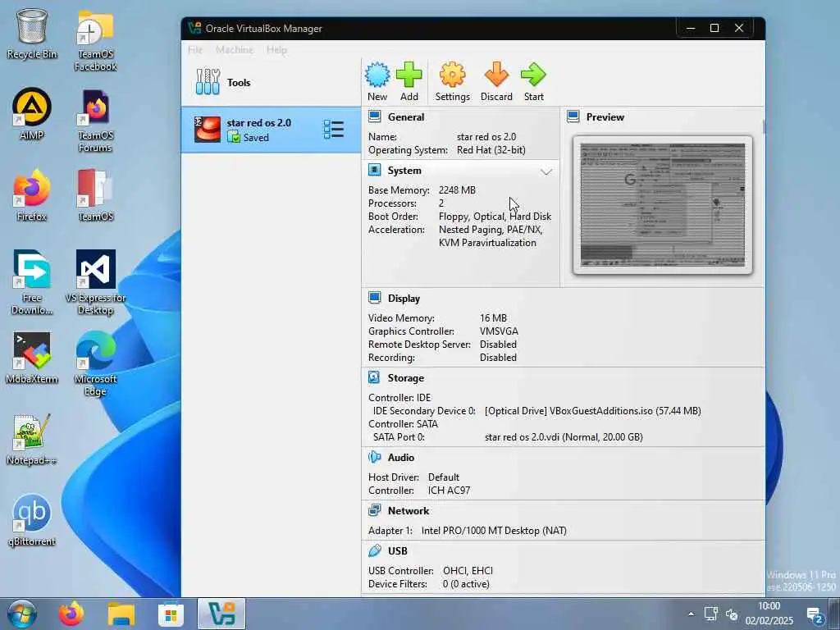Click "Intel PRO/1000 MT Desktop (NAT)" adapter text
Screen dimensions: 840x630
(494, 531)
